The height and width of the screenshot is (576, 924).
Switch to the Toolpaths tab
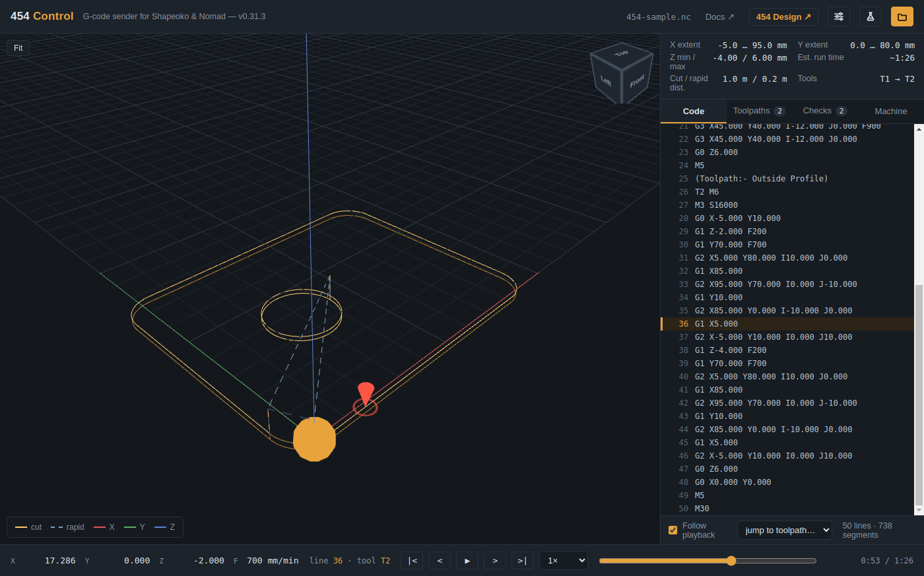pyautogui.click(x=759, y=111)
